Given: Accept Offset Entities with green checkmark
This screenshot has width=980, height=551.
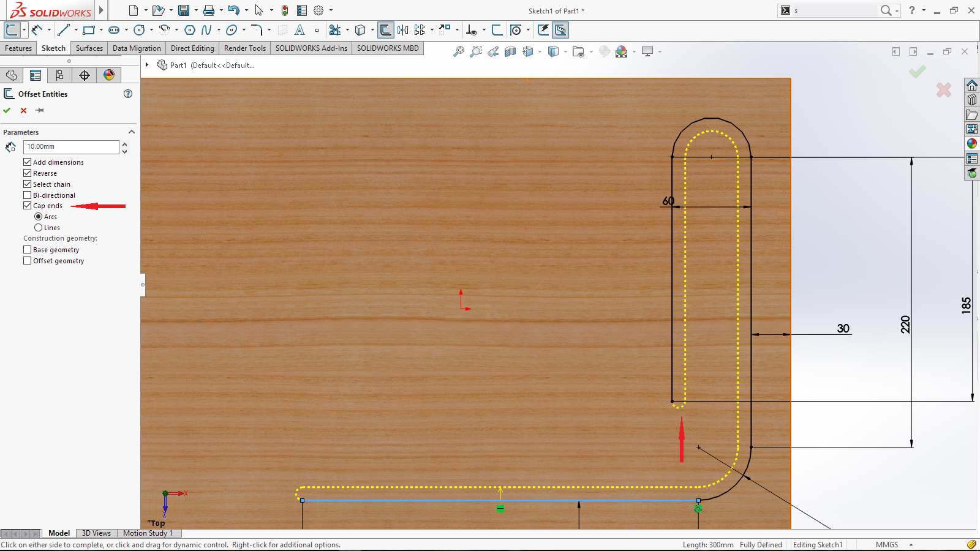Looking at the screenshot, I should (x=7, y=111).
